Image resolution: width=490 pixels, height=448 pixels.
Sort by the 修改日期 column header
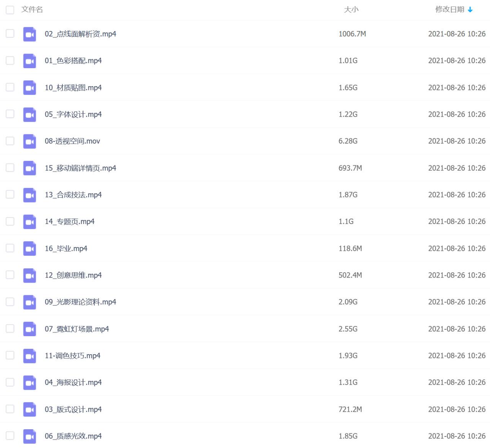point(449,10)
